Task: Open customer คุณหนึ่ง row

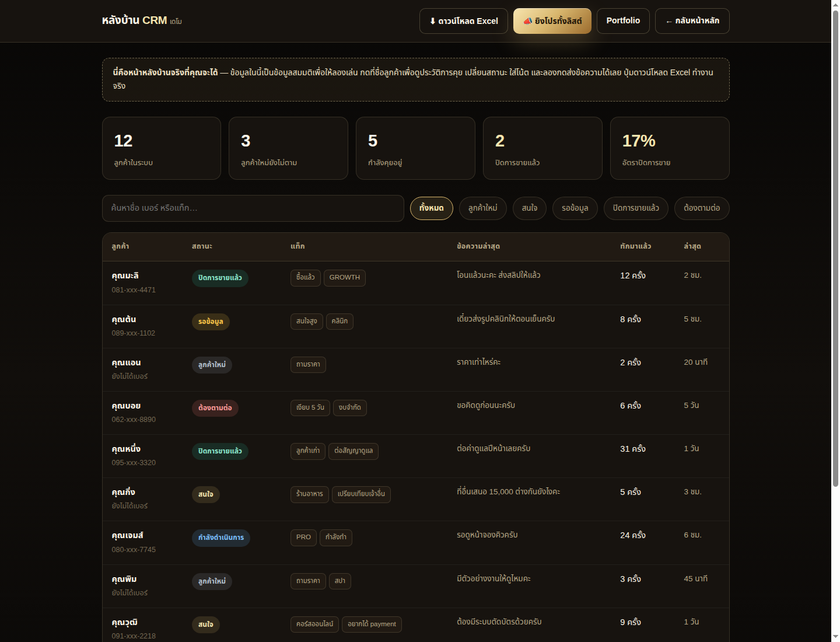Action: pos(416,456)
